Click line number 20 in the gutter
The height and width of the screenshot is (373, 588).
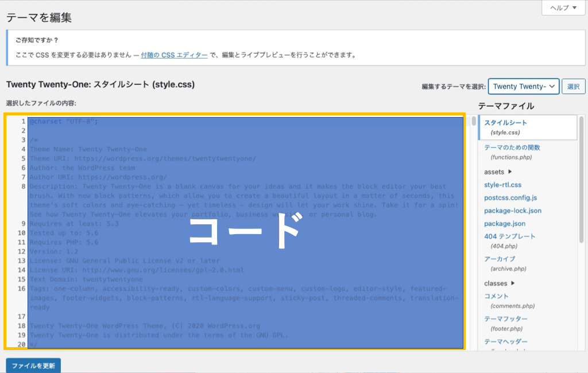pos(21,344)
